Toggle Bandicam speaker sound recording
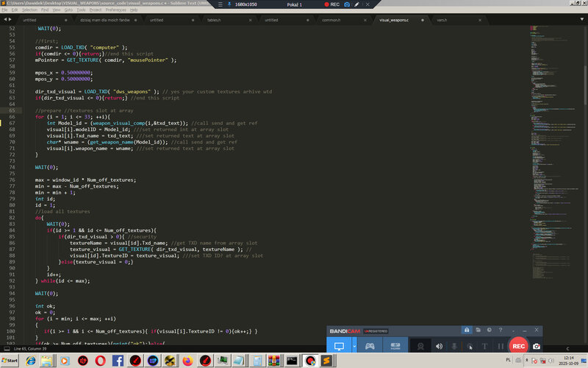Viewport: 588px width, 368px height. pos(440,346)
